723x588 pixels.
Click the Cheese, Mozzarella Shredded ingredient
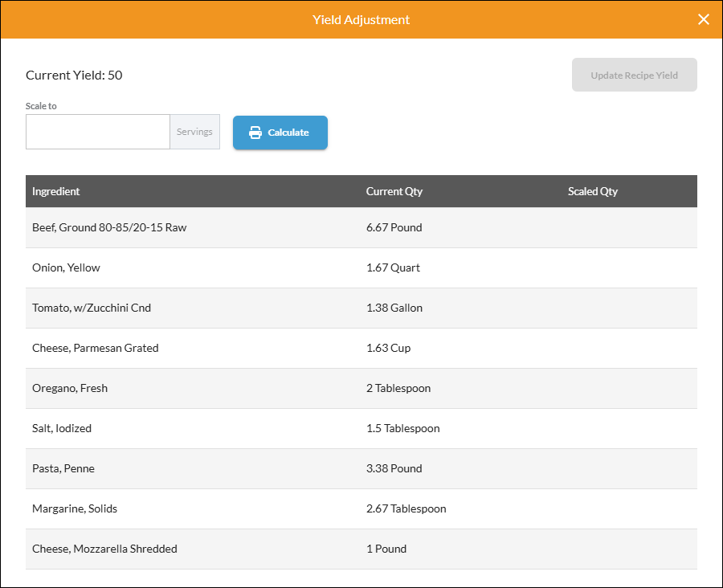(104, 549)
